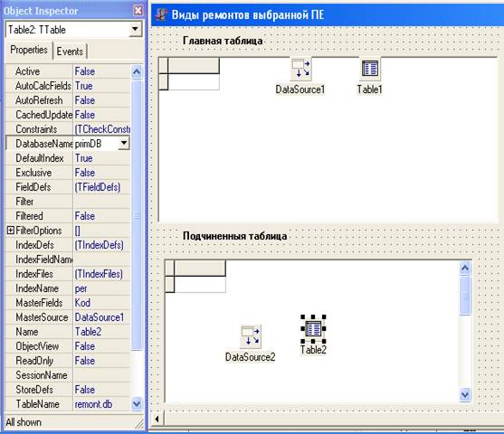Expand the FilterOptions property

coord(11,231)
